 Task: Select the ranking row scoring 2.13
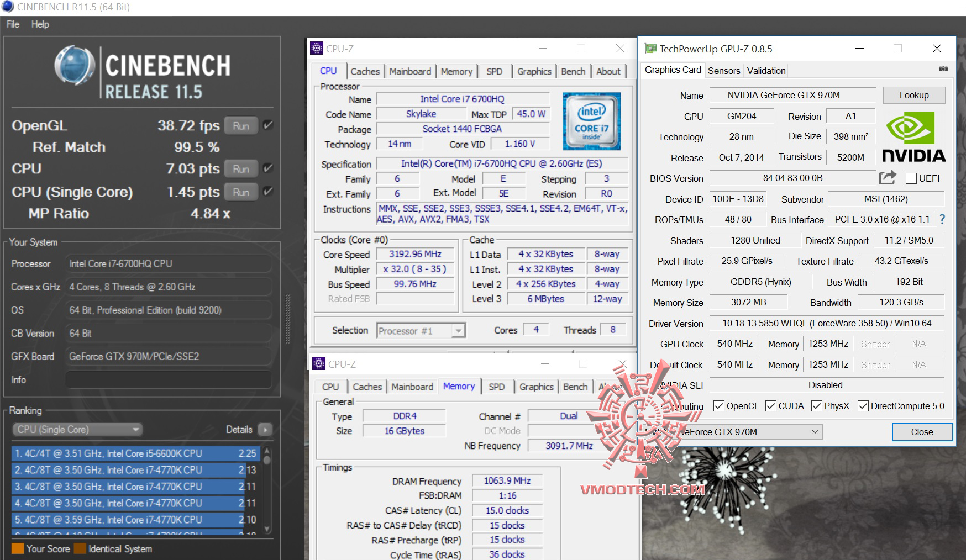[135, 470]
